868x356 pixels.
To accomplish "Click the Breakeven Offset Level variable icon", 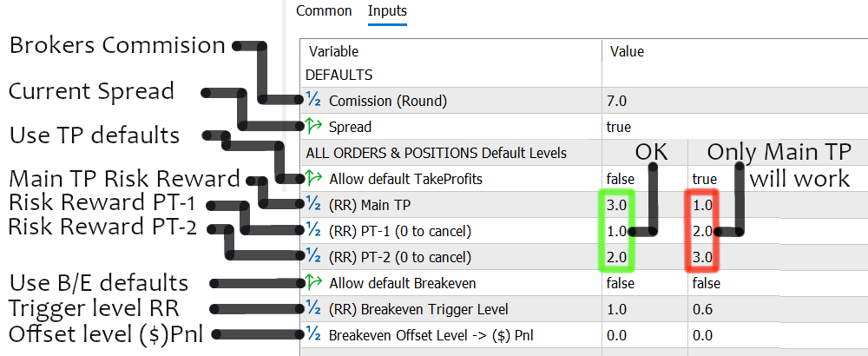I will pyautogui.click(x=312, y=335).
